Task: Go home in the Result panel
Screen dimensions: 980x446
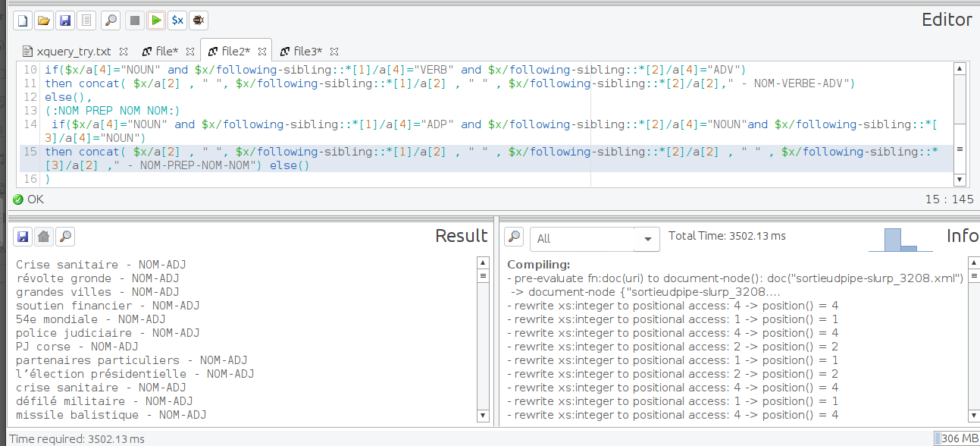Action: [44, 237]
